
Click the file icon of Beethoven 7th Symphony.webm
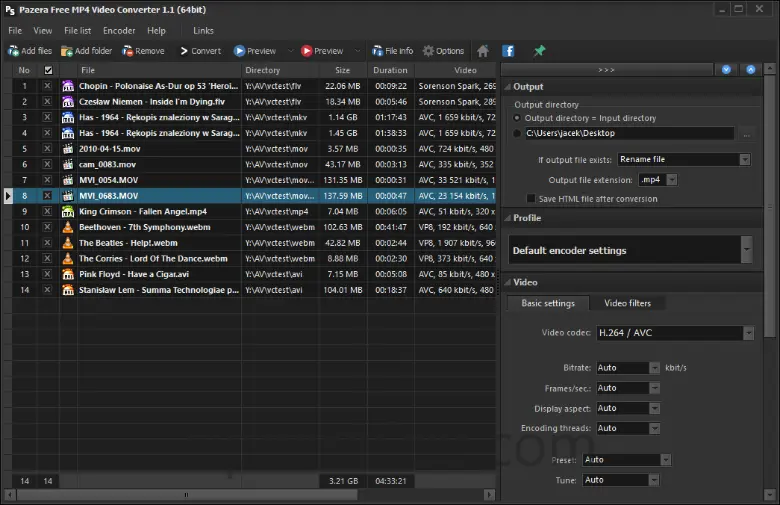(x=68, y=227)
